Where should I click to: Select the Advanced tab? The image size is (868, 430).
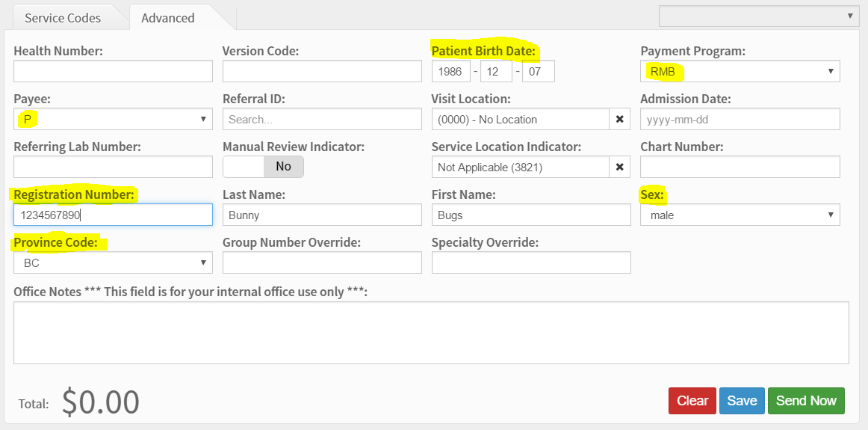[x=168, y=18]
